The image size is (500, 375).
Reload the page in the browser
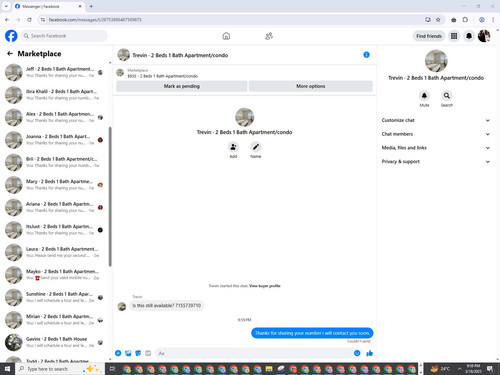pos(29,20)
